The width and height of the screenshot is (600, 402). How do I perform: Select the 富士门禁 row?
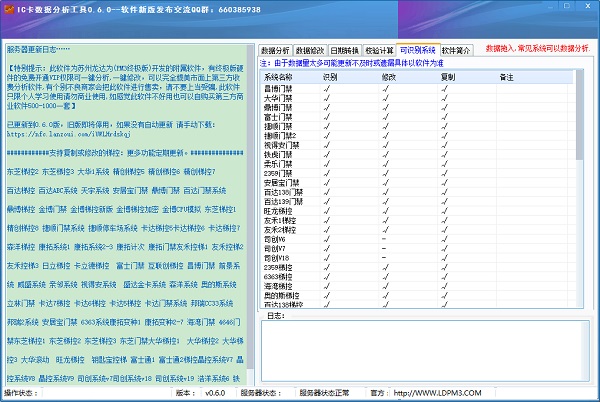point(417,117)
